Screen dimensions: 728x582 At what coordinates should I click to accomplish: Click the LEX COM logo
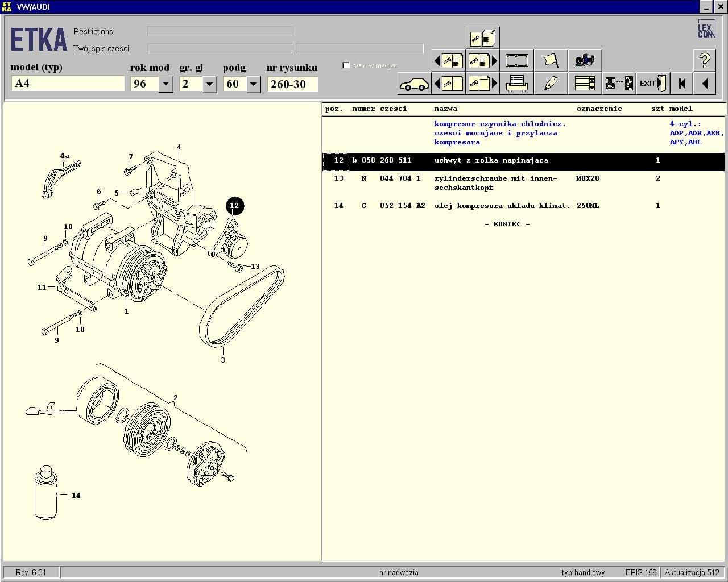coord(706,30)
